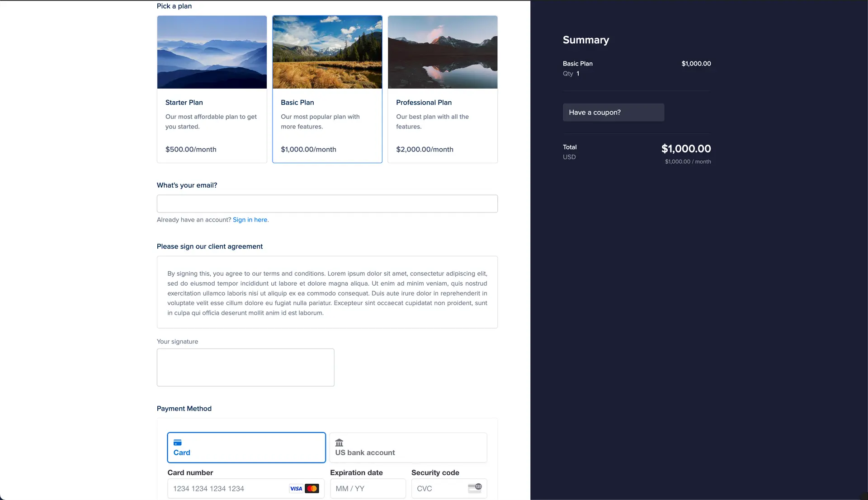868x500 pixels.
Task: Click the Basic Plan meadow image
Action: point(327,52)
